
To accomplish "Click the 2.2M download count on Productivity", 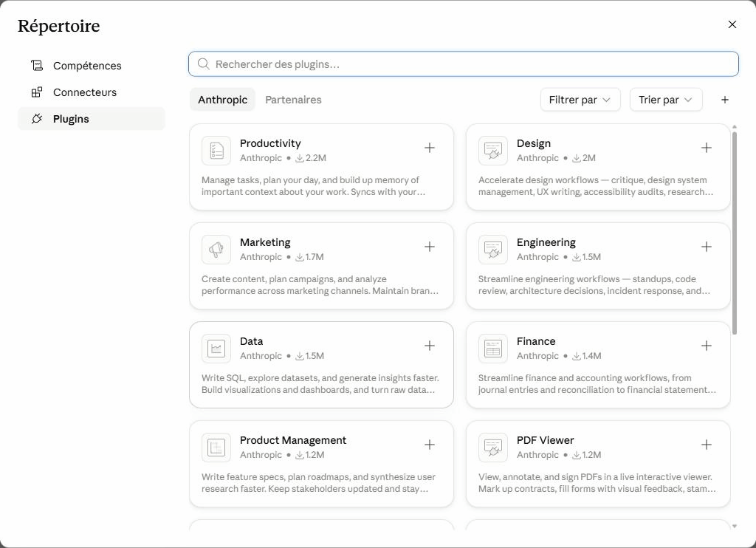I will [311, 158].
